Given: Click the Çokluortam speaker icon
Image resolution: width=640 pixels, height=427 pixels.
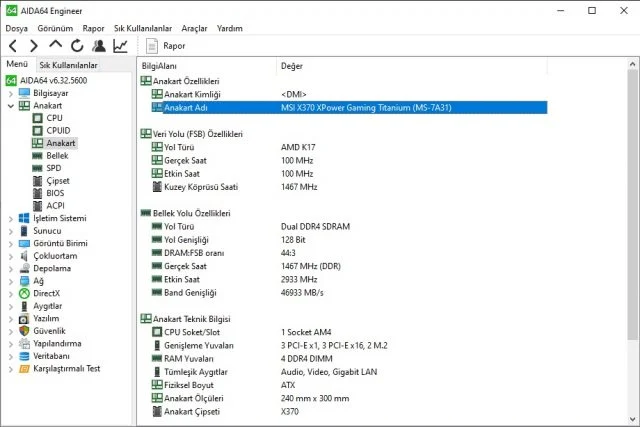Looking at the screenshot, I should pyautogui.click(x=24, y=256).
